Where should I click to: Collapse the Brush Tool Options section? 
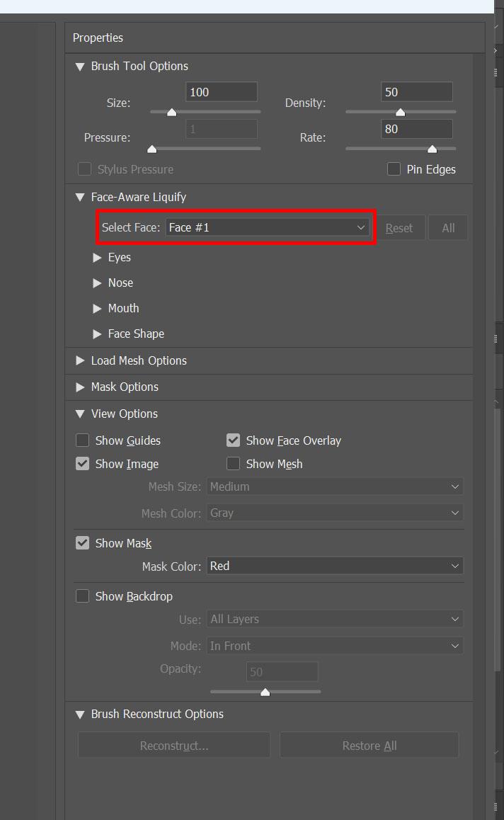click(x=80, y=67)
